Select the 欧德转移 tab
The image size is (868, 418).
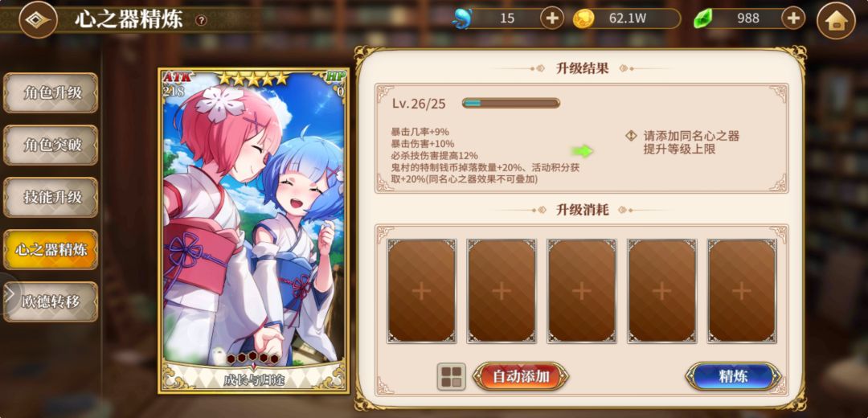[x=51, y=301]
